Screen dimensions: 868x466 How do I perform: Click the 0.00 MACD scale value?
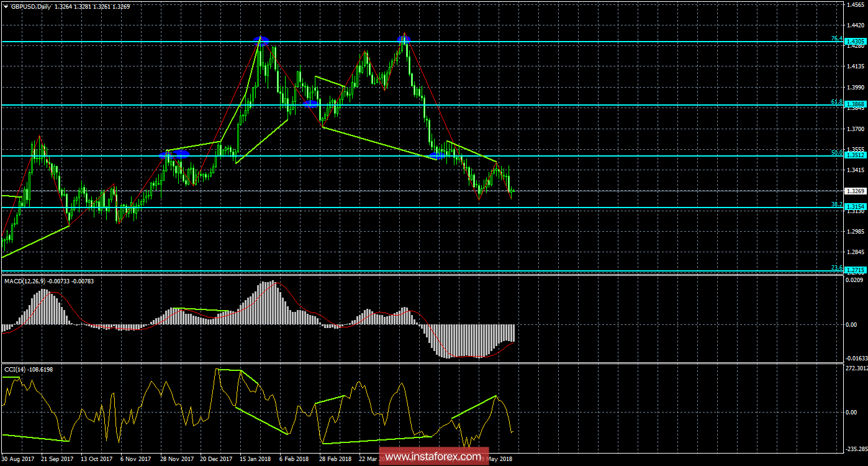pyautogui.click(x=851, y=324)
